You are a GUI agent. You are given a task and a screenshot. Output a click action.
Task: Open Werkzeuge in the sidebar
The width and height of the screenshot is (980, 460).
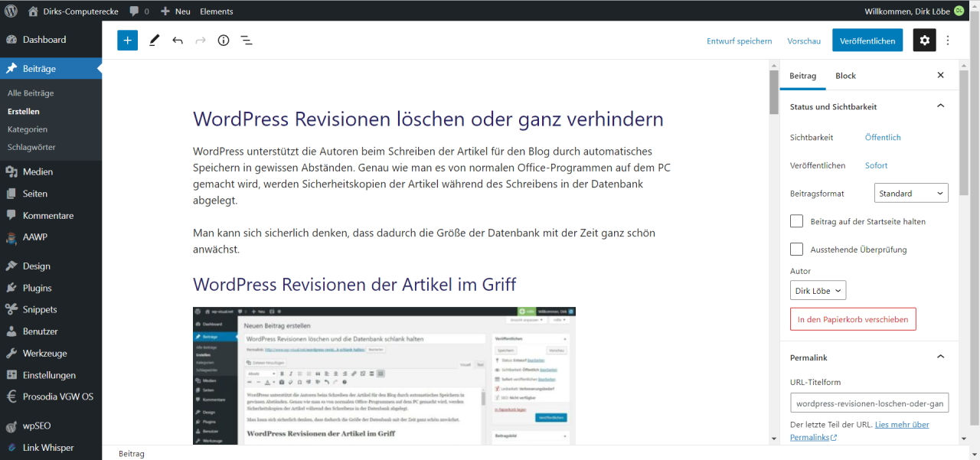(51, 354)
